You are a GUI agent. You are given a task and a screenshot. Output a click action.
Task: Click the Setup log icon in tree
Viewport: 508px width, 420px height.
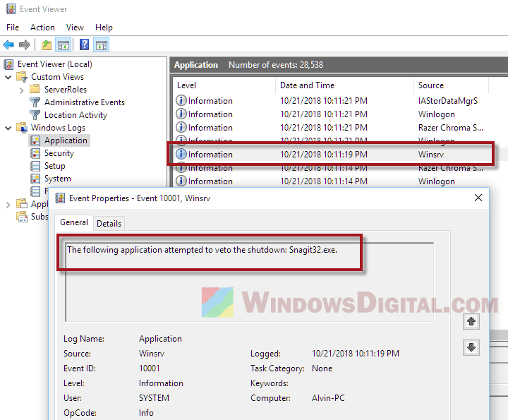coord(35,166)
